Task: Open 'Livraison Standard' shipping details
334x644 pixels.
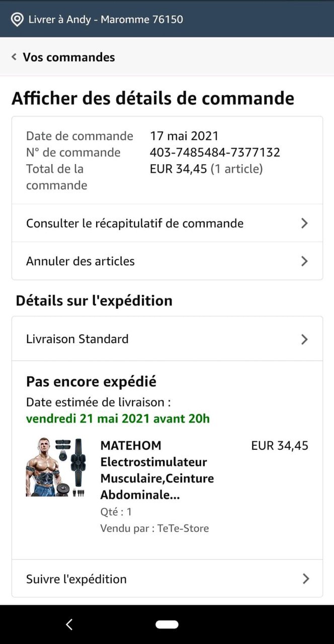Action: (x=77, y=339)
